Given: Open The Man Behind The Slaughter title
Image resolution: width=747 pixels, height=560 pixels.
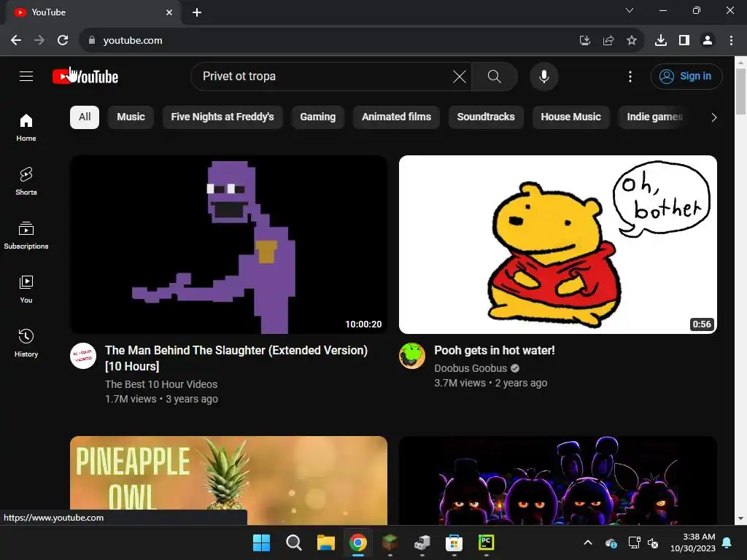Looking at the screenshot, I should pyautogui.click(x=236, y=358).
